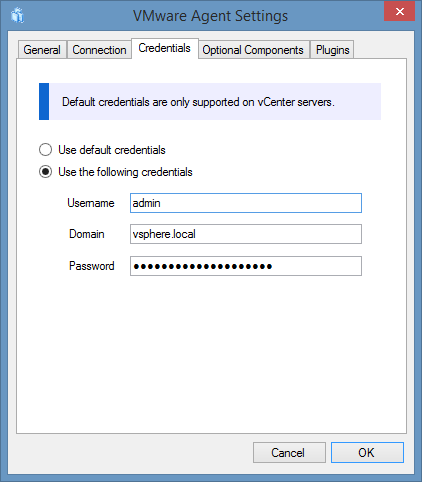Switch to the General tab

pyautogui.click(x=42, y=50)
